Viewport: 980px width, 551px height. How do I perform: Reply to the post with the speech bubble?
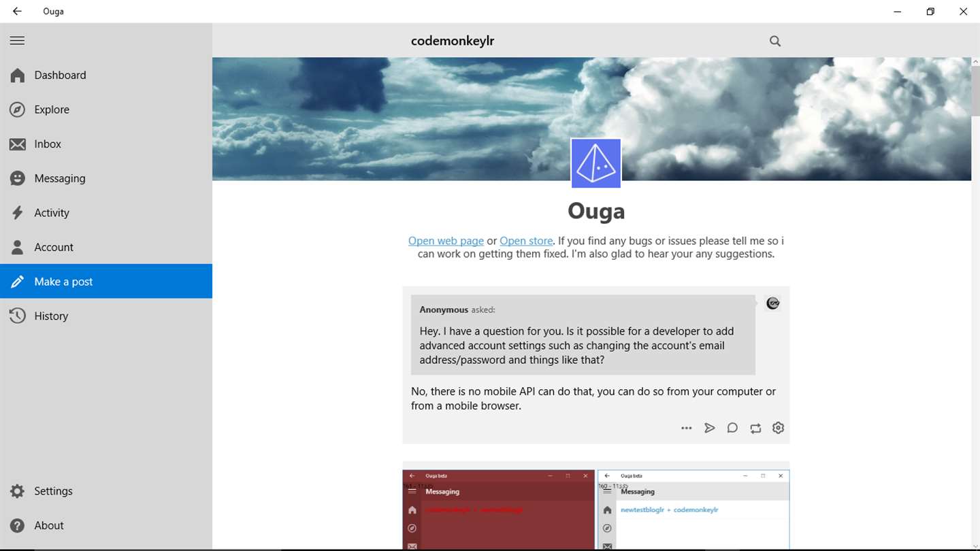(x=732, y=428)
